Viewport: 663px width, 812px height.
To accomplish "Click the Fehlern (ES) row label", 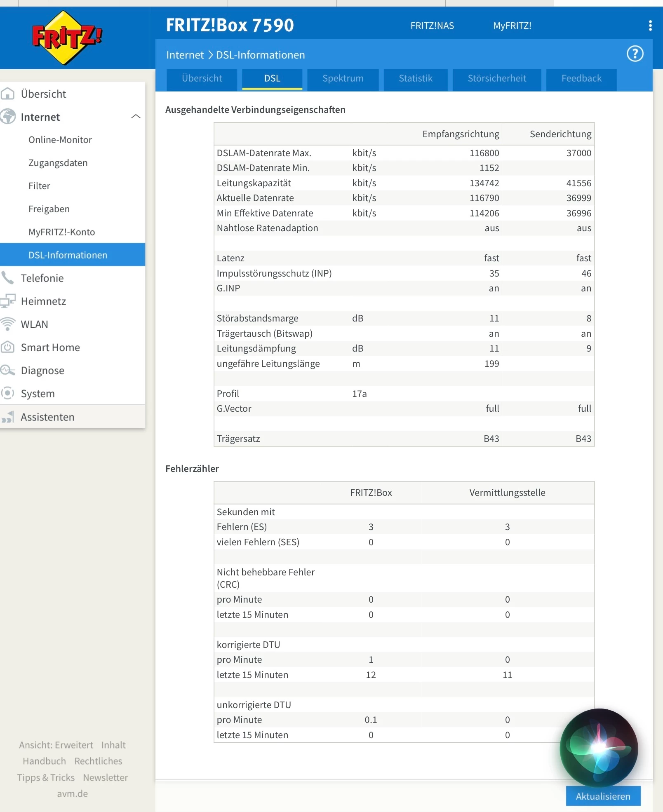I will click(x=242, y=527).
